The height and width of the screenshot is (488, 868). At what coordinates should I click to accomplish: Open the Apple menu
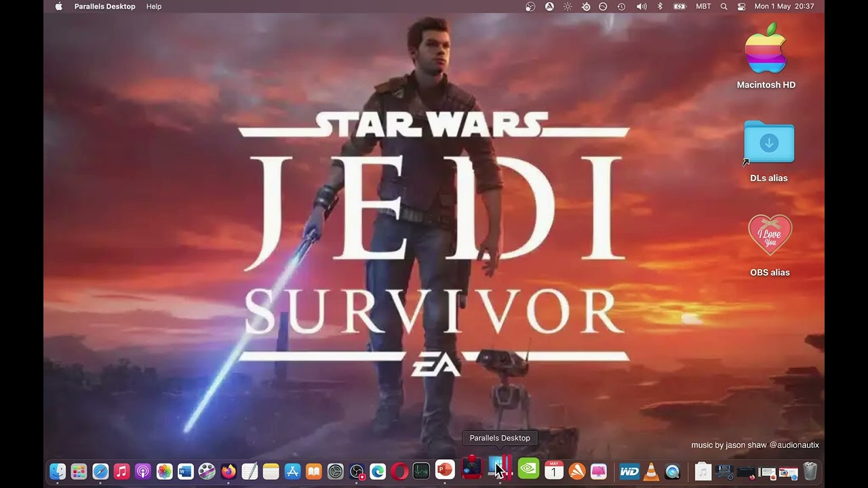58,6
